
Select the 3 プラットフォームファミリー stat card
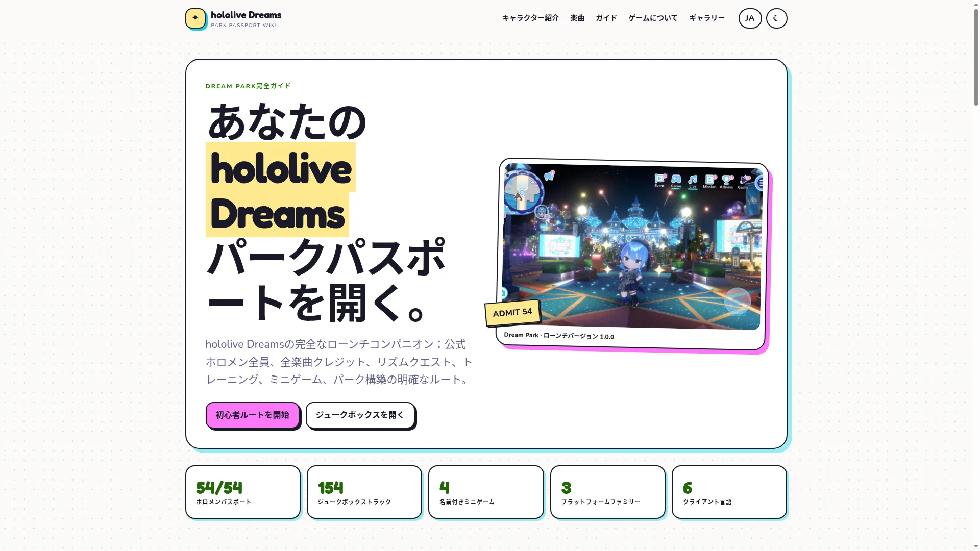click(607, 492)
